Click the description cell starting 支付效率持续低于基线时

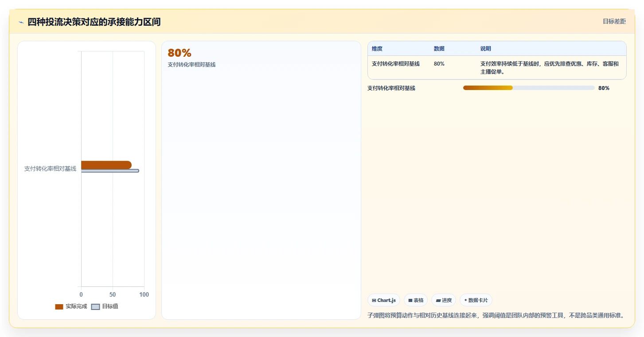[x=550, y=68]
